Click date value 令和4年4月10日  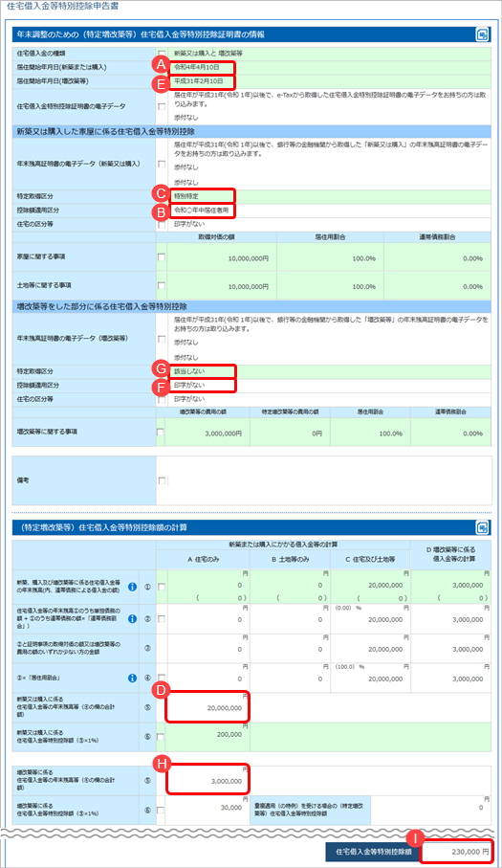[196, 67]
